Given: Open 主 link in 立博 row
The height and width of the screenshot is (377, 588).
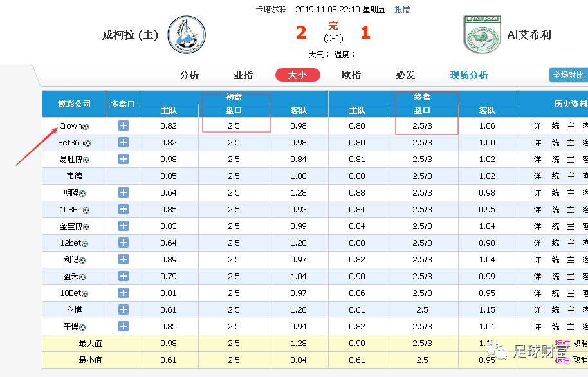Looking at the screenshot, I should (x=571, y=310).
